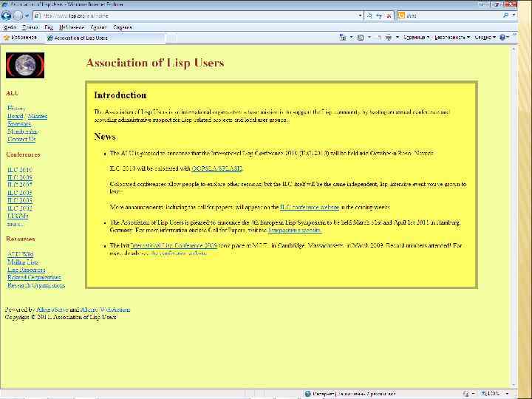The image size is (532, 399).
Task: Go back with the browser Back arrow
Action: click(7, 16)
